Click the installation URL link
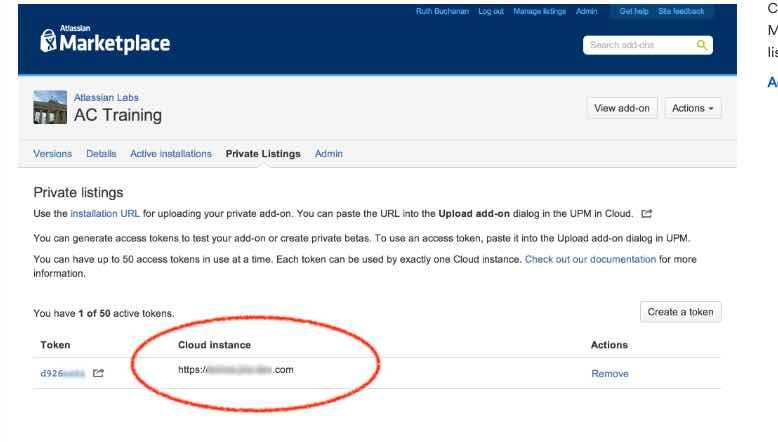Viewport: 778px width, 442px height. (105, 214)
